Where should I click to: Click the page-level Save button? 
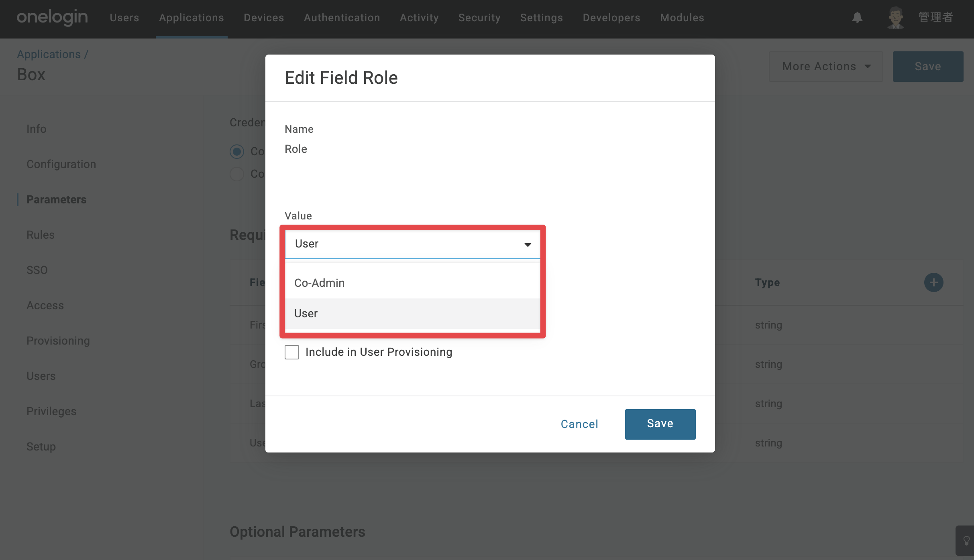pyautogui.click(x=928, y=67)
